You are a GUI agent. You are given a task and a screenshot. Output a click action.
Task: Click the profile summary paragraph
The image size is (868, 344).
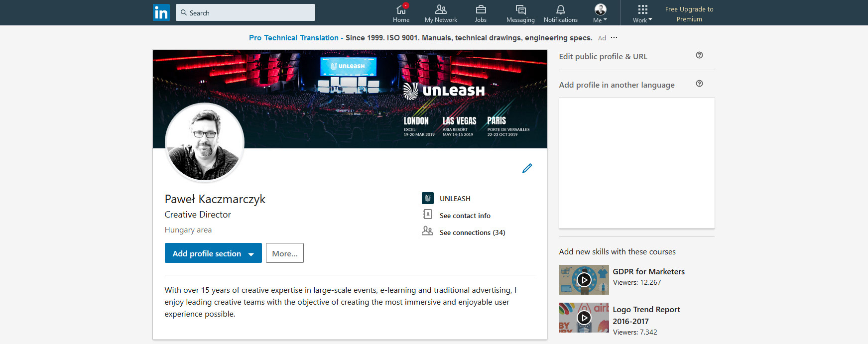point(341,302)
